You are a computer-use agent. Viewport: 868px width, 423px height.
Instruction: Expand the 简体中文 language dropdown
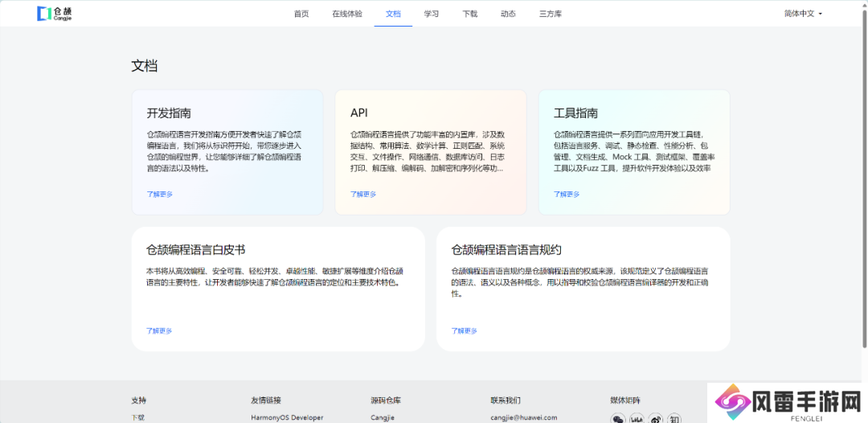tap(803, 14)
